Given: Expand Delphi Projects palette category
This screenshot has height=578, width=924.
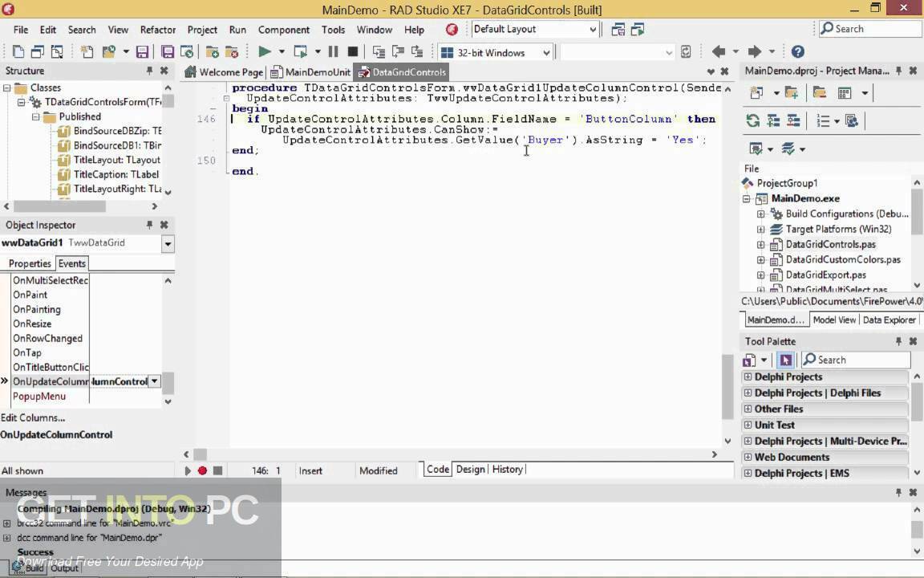Looking at the screenshot, I should 748,377.
